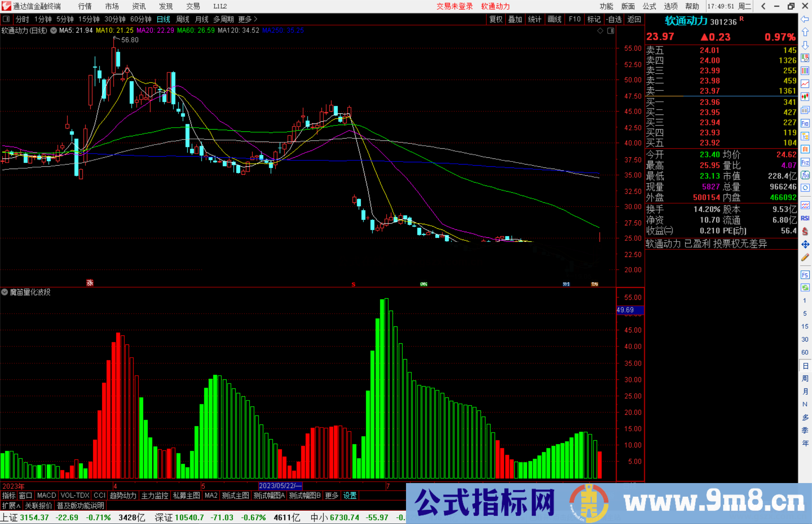Image resolution: width=812 pixels, height=524 pixels.
Task: Click the chevron next to the 软通动力(日线) label
Action: (x=53, y=31)
